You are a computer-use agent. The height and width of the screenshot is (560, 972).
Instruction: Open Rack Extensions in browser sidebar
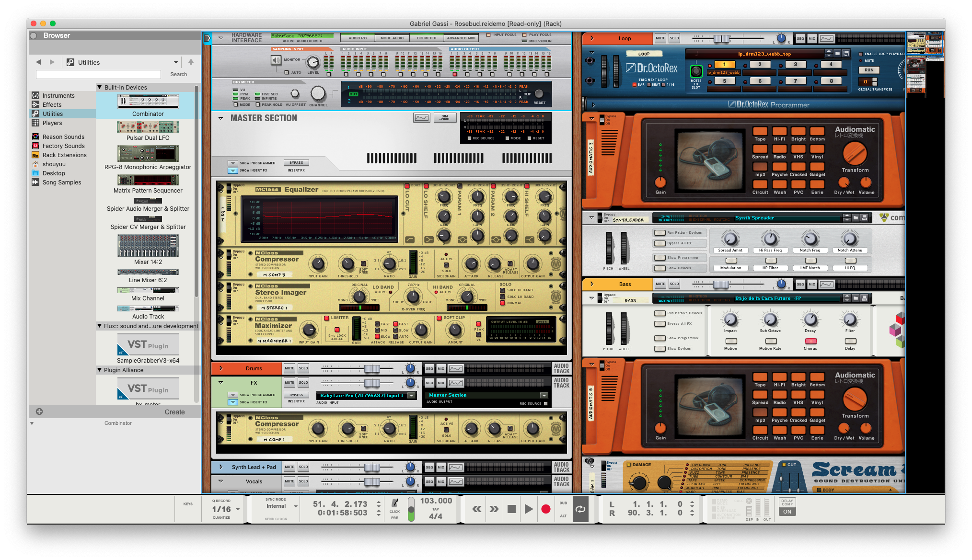64,155
